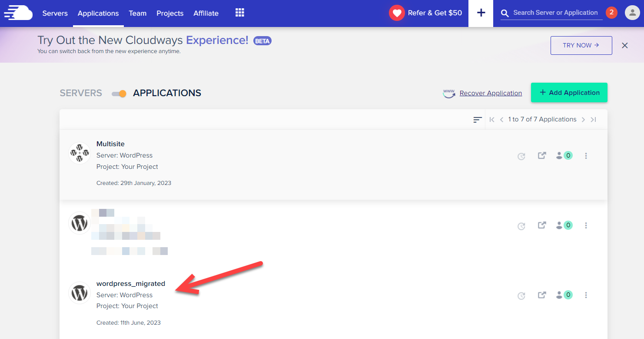Viewport: 644px width, 339px height.
Task: Open the user account avatar menu
Action: [x=632, y=13]
